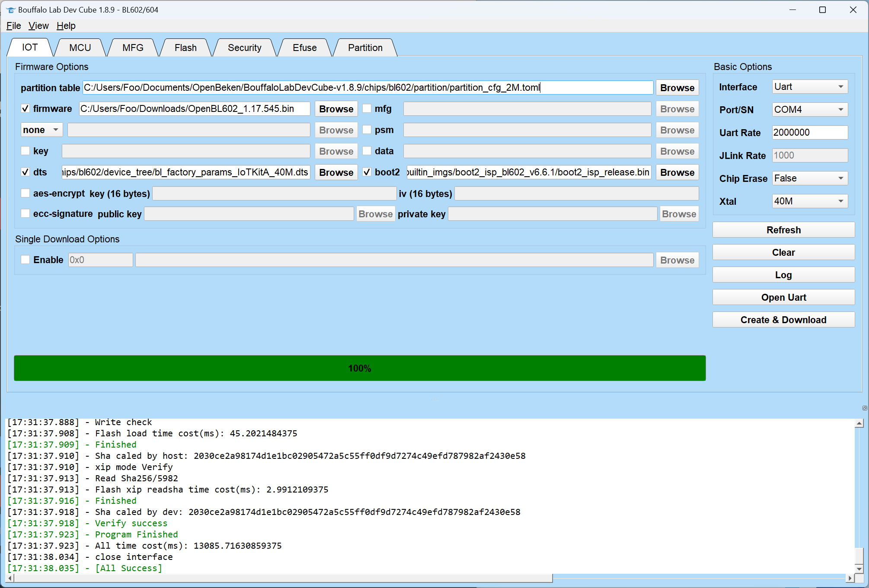Enable the data checkbox
Viewport: 869px width, 588px height.
[x=367, y=151]
